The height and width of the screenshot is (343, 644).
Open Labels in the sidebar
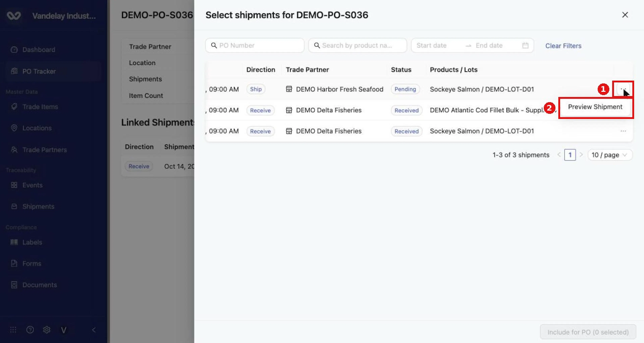[32, 242]
